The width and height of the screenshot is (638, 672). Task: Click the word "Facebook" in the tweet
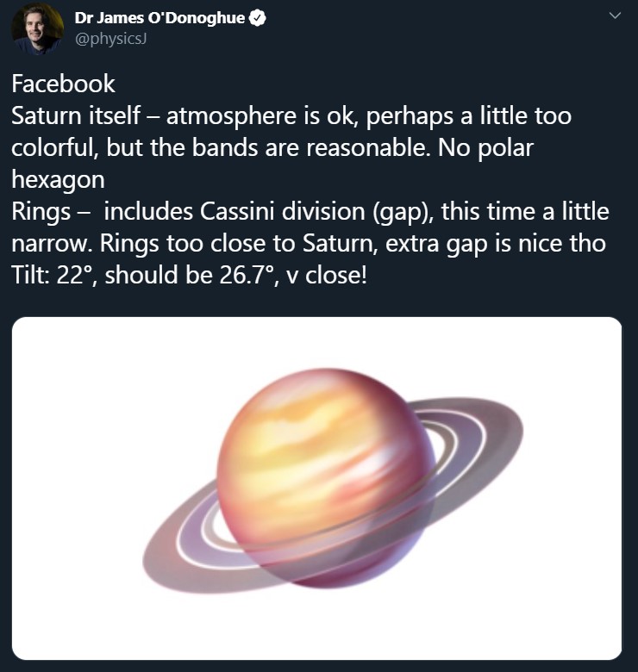coord(63,84)
